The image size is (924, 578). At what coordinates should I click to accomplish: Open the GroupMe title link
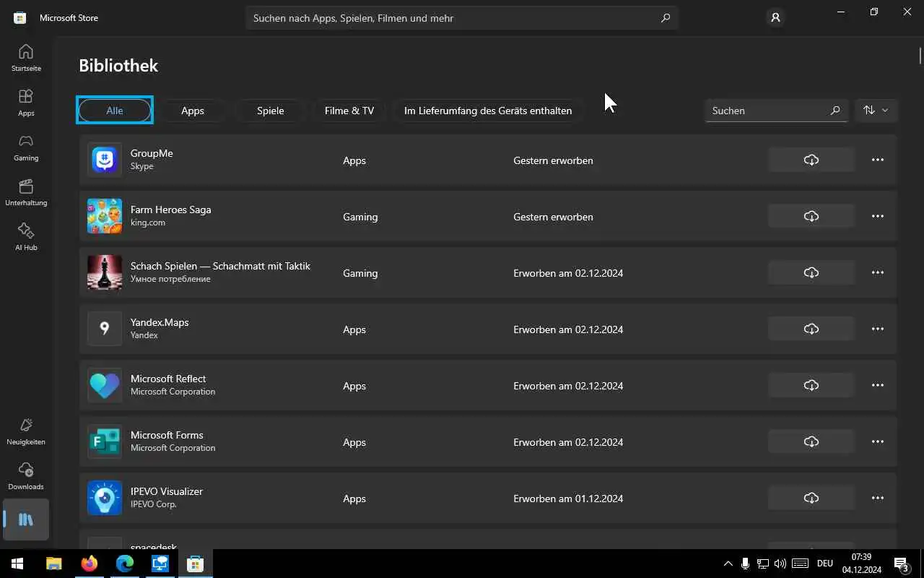point(152,153)
